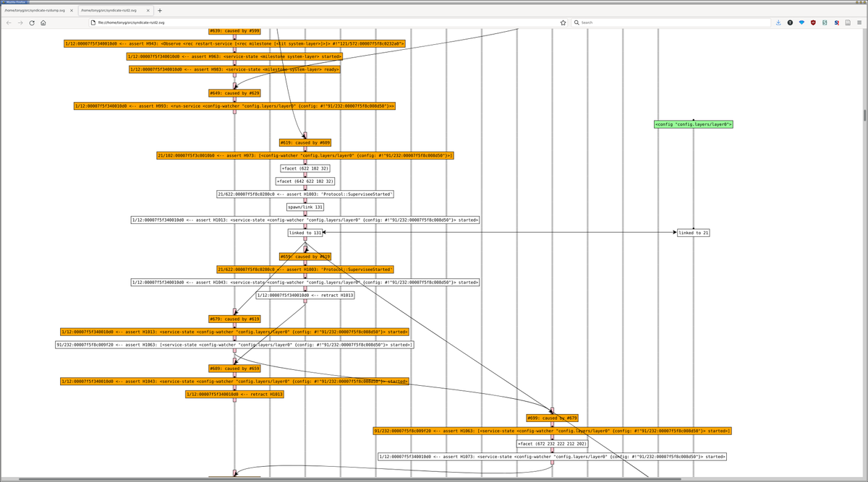Screen dimensions: 868x482
Task: Select the '#699: caused by #679' node
Action: 552,418
